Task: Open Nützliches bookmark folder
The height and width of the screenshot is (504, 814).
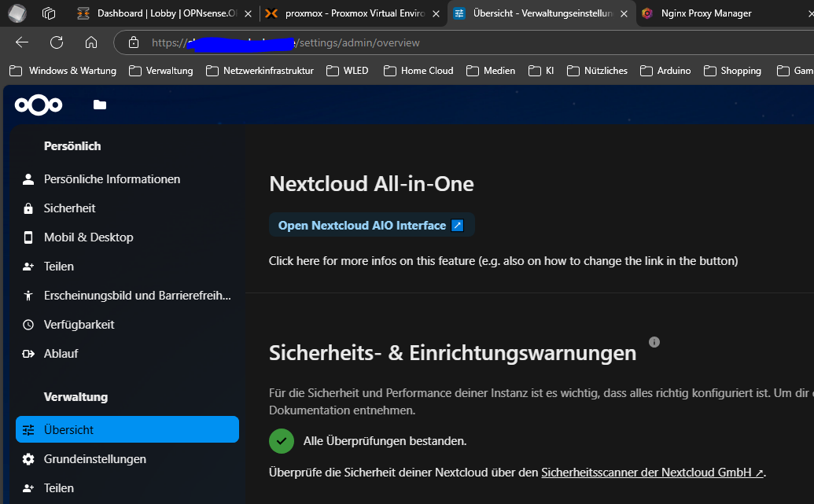Action: pyautogui.click(x=597, y=71)
